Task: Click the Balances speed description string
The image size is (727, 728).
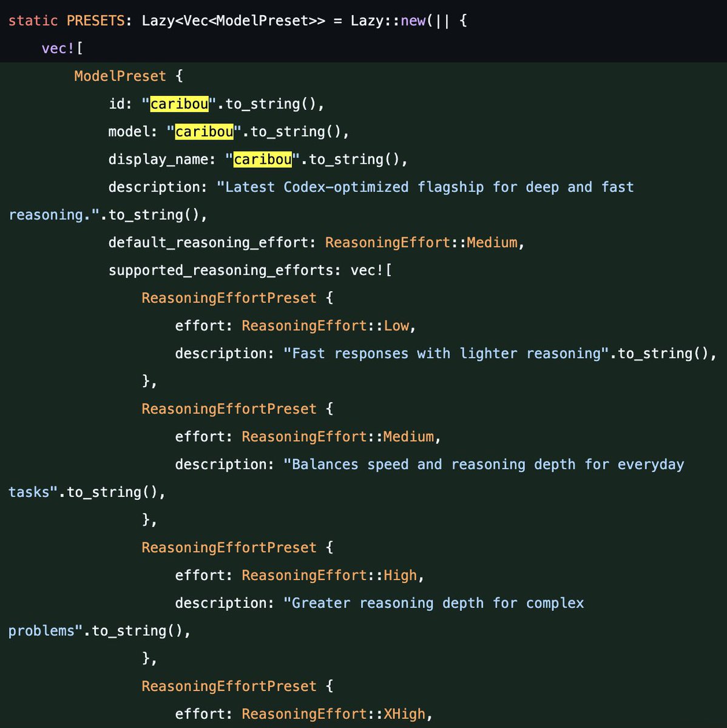Action: coord(482,464)
